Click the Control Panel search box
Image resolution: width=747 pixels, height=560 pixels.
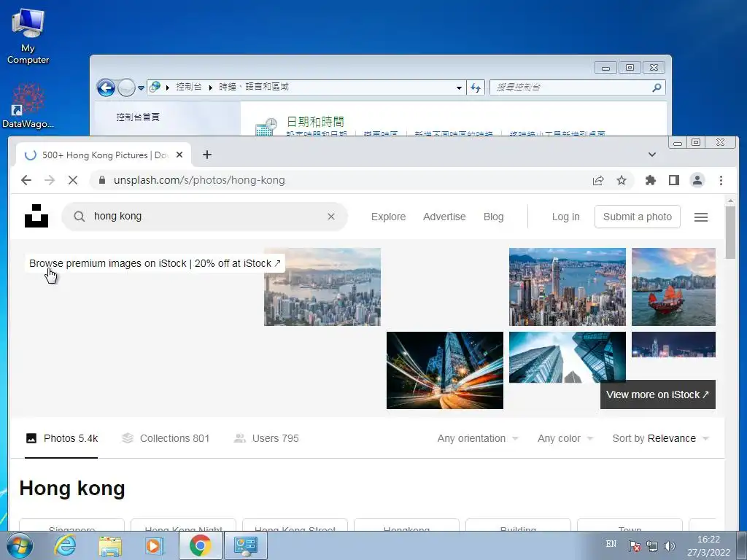pos(578,87)
